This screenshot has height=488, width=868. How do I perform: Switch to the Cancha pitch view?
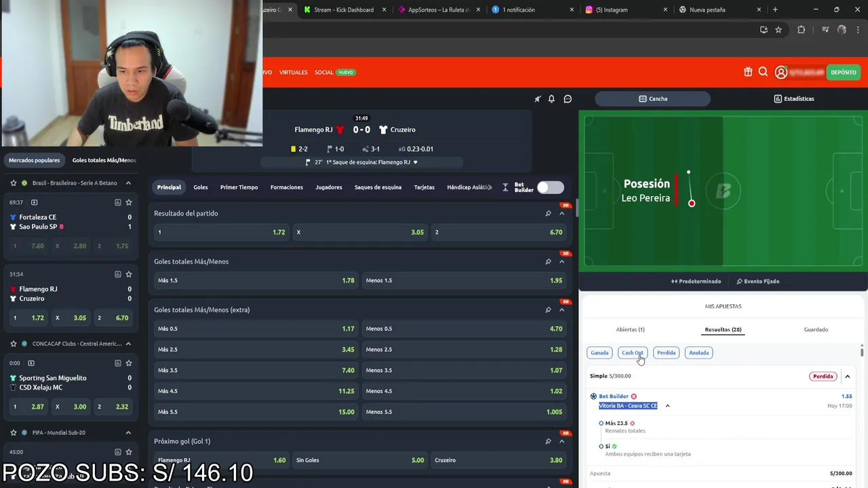pyautogui.click(x=652, y=99)
